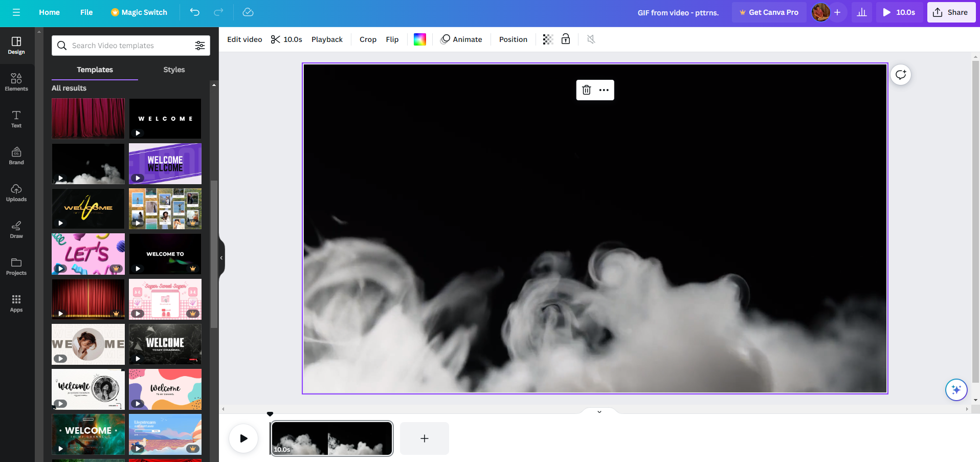Screen dimensions: 980x462
Task: Click the Share button
Action: click(x=951, y=12)
